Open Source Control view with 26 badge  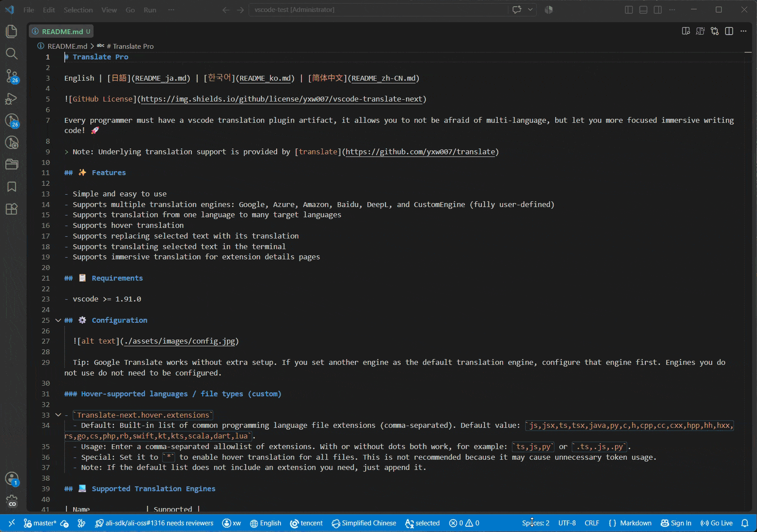(x=12, y=76)
